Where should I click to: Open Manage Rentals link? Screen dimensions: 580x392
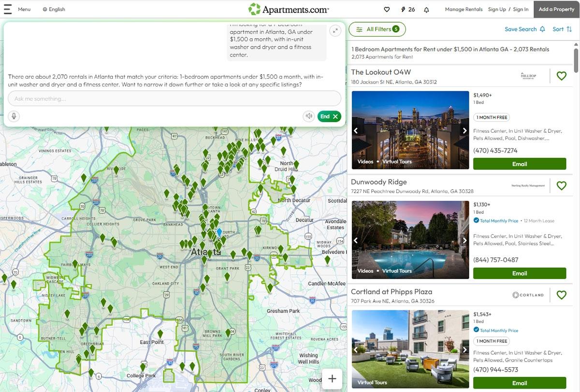(464, 9)
